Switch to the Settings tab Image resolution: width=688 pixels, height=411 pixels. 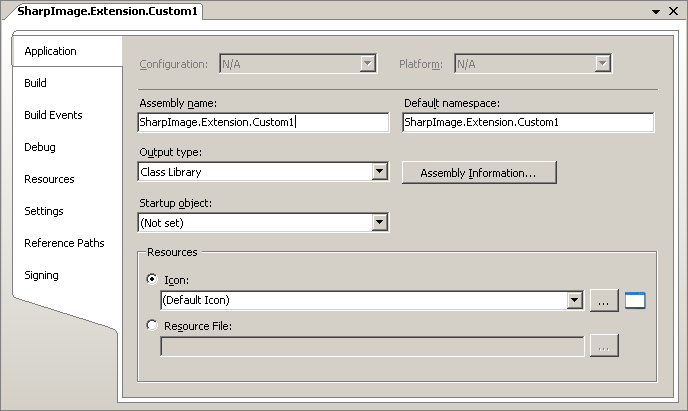click(44, 211)
